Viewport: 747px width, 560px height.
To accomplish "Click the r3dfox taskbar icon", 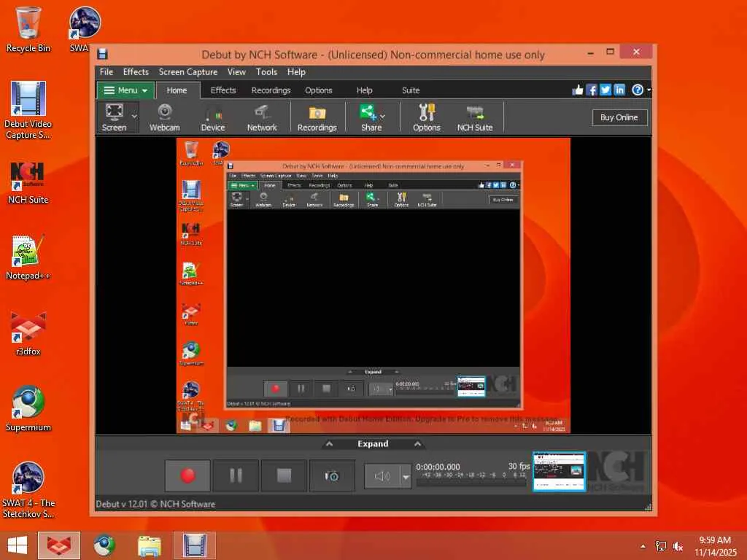I will tap(59, 545).
